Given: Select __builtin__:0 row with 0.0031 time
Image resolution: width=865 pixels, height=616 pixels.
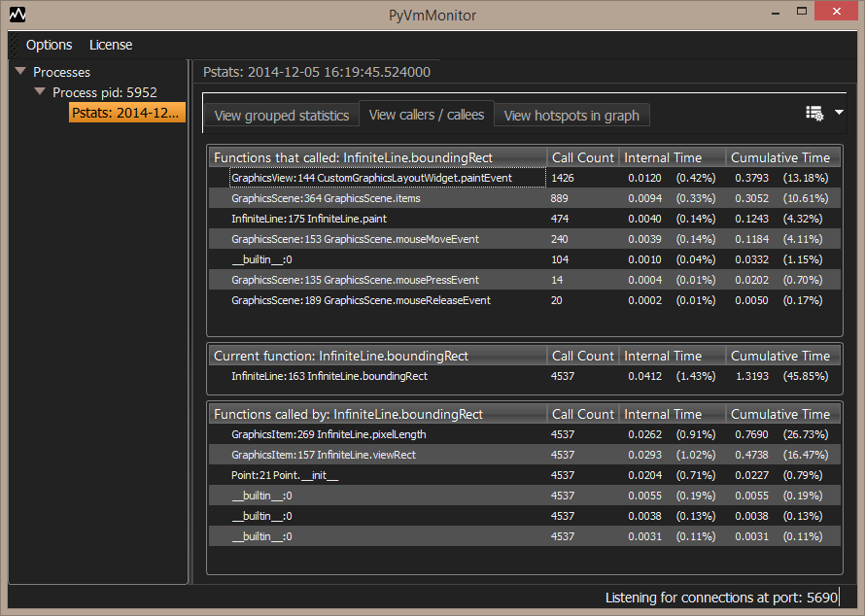Looking at the screenshot, I should click(x=525, y=536).
